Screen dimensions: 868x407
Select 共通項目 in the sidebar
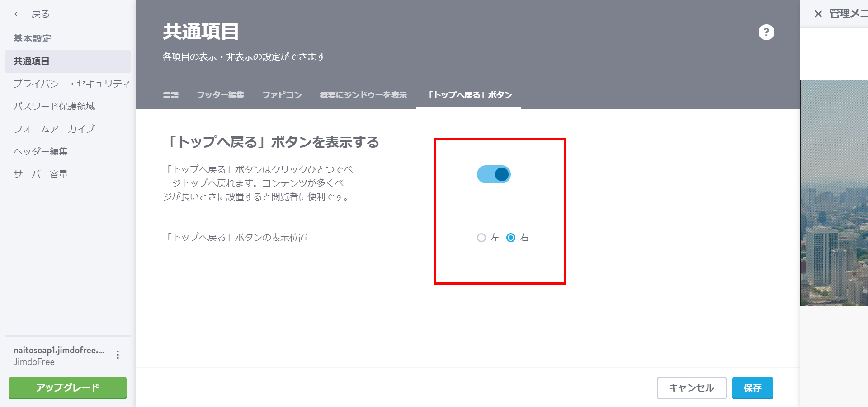32,61
